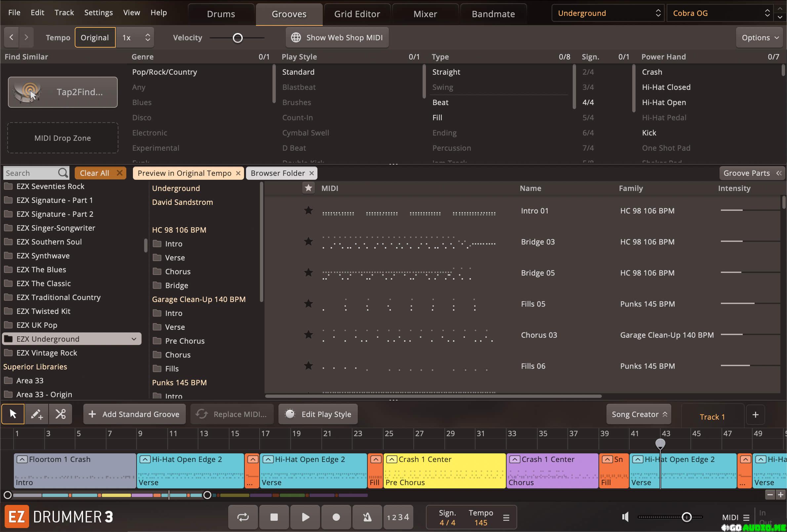Select the arrow pointer tool
Viewport: 787px width, 532px height.
pyautogui.click(x=13, y=414)
